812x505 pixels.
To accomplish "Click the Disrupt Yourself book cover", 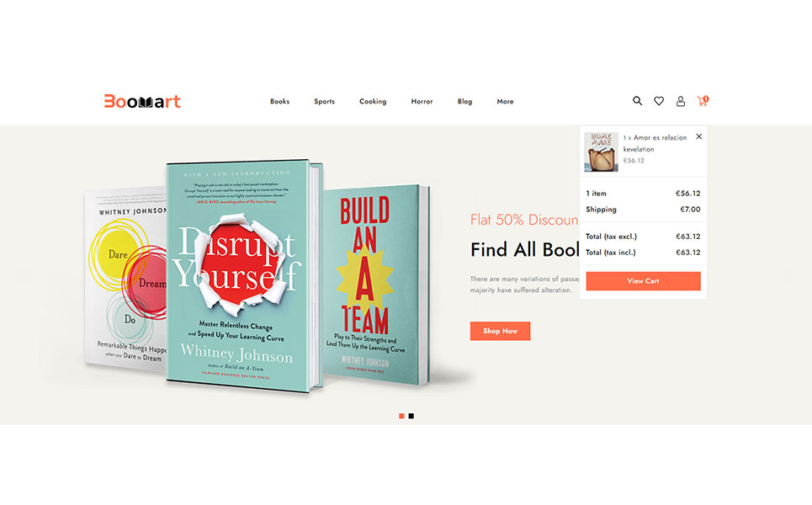I will [242, 274].
